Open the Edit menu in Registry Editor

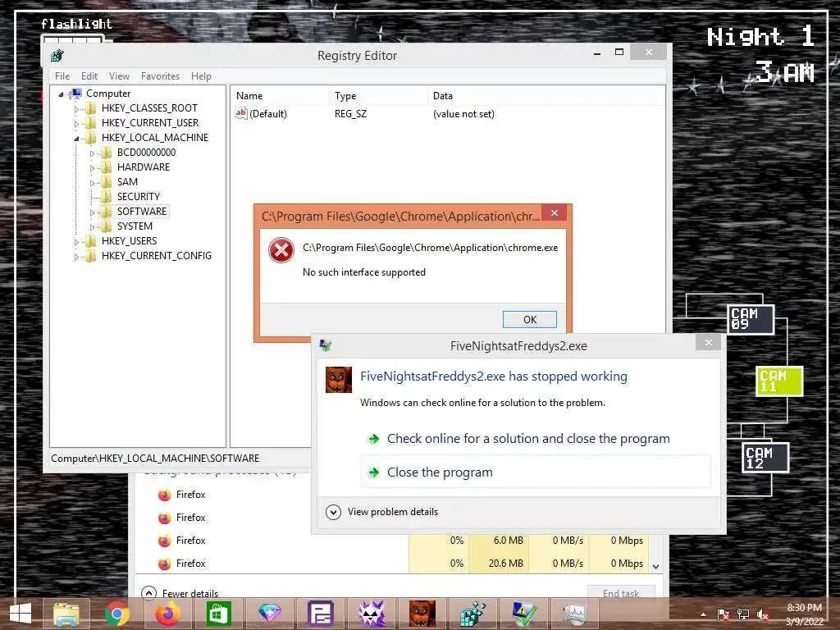[89, 76]
